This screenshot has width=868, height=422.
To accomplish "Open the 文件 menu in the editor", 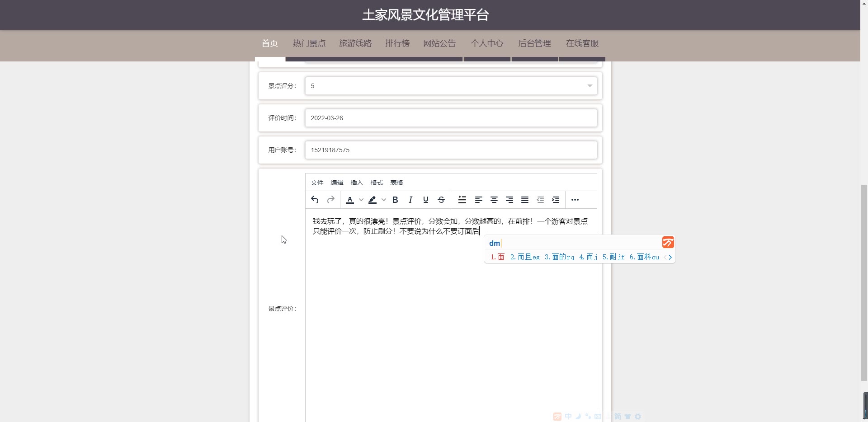I will tap(317, 183).
